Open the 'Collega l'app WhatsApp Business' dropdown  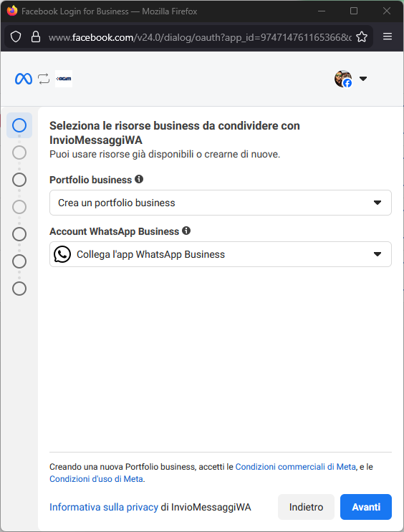click(x=221, y=254)
